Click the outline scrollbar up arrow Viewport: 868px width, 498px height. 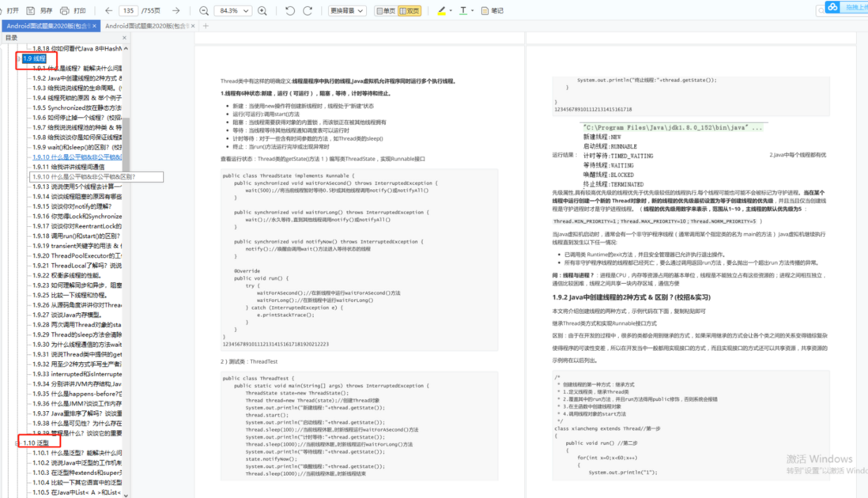[126, 49]
